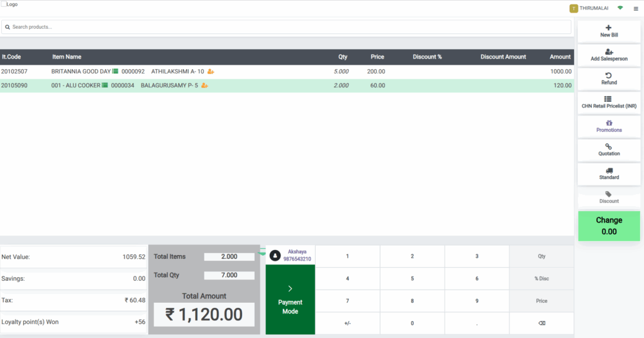Click the search magnifier icon

8,27
